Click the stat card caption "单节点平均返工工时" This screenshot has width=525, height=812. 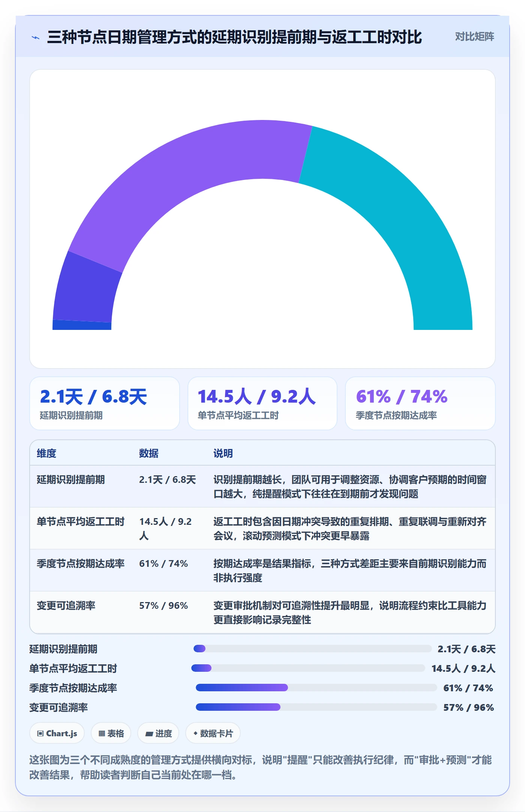coord(238,415)
